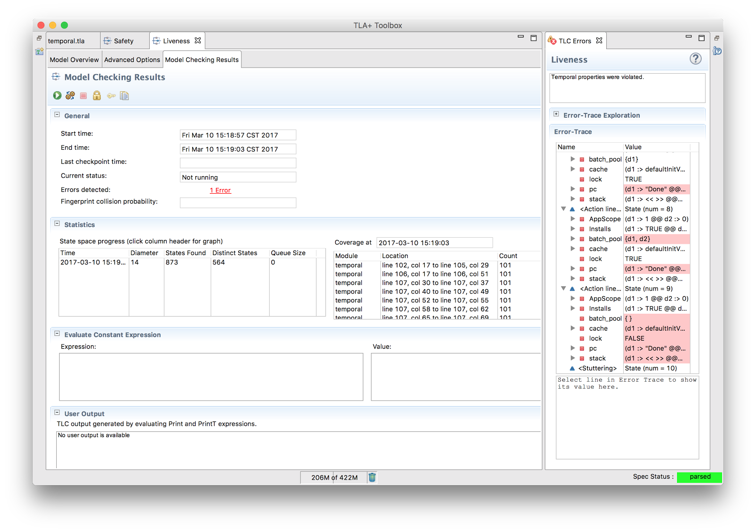Screen dimensions: 756x532
Task: Click the pages document icon in results toolbar
Action: (x=124, y=96)
